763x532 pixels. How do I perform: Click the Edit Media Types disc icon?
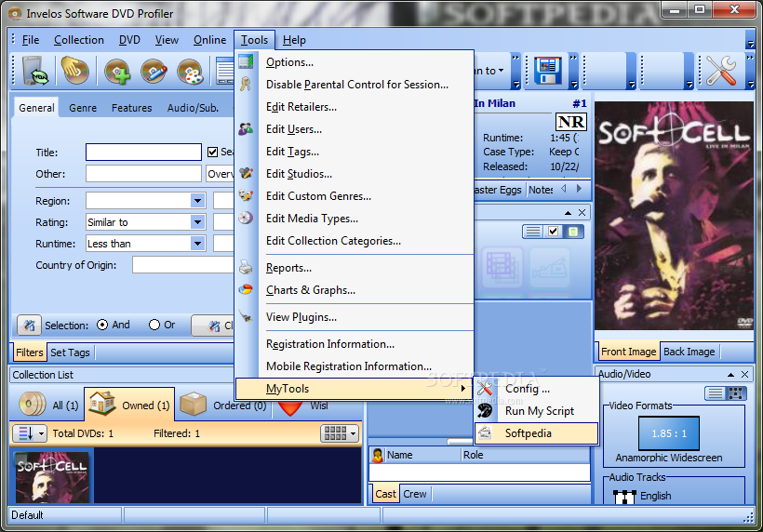pos(246,218)
